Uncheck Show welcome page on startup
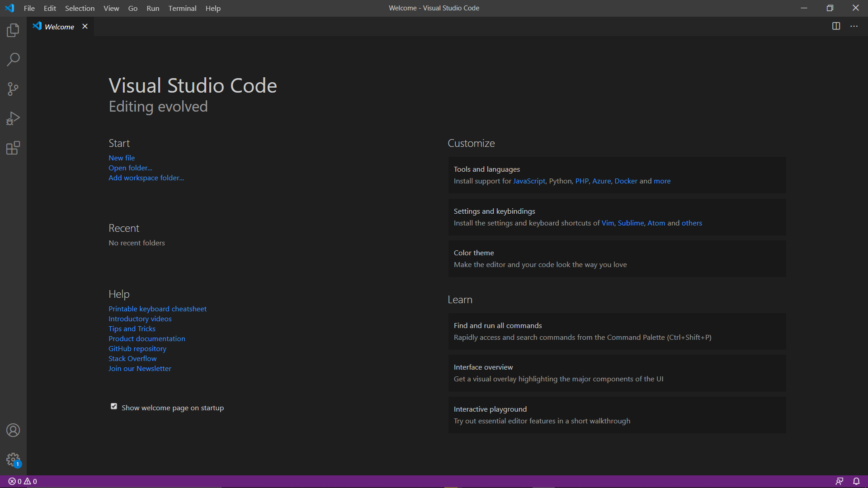The width and height of the screenshot is (868, 488). 114,407
